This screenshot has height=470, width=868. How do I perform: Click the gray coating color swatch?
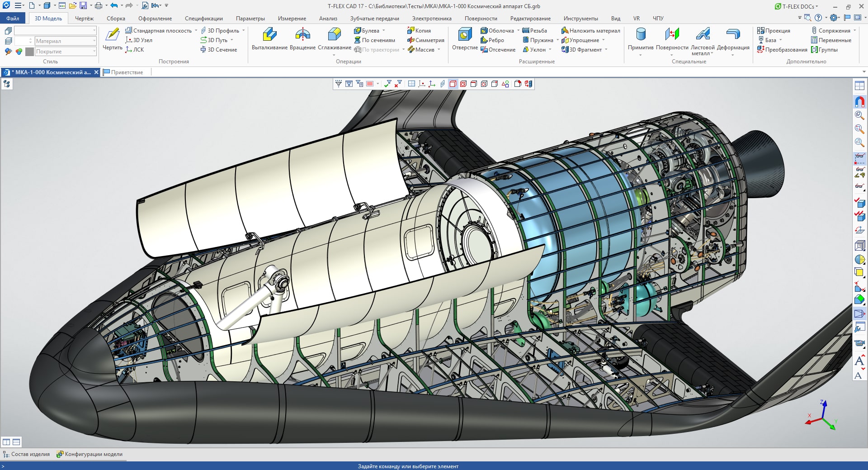[x=30, y=52]
